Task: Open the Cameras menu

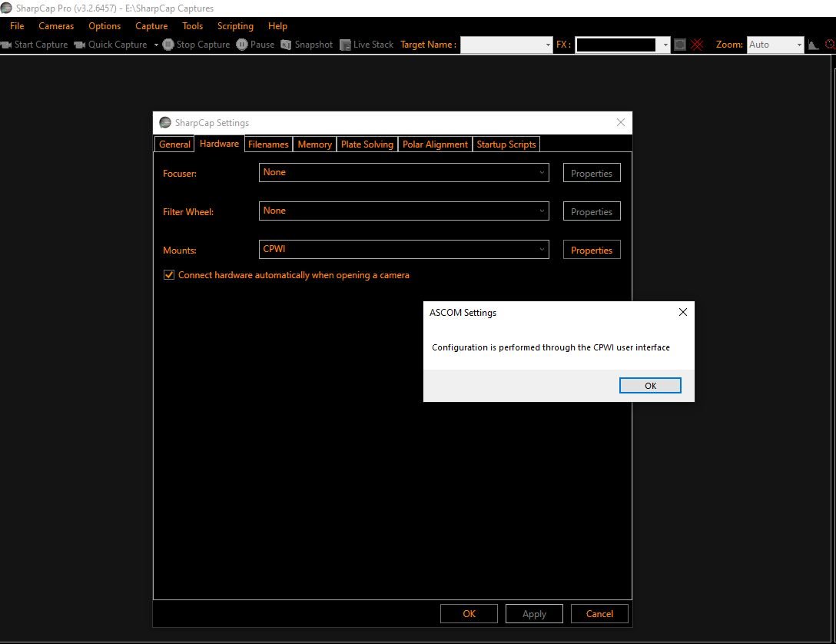Action: tap(56, 26)
